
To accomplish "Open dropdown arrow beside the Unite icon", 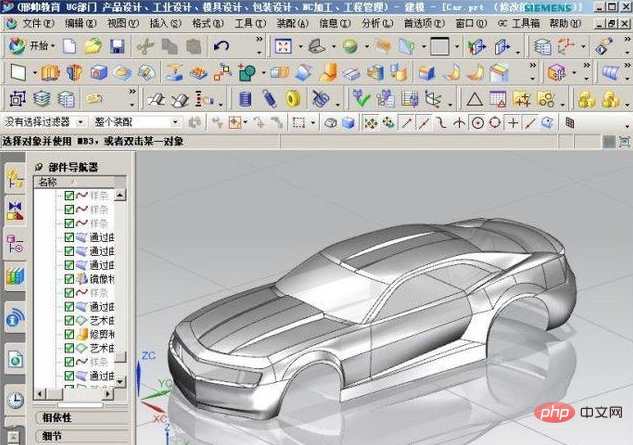I will point(264,73).
